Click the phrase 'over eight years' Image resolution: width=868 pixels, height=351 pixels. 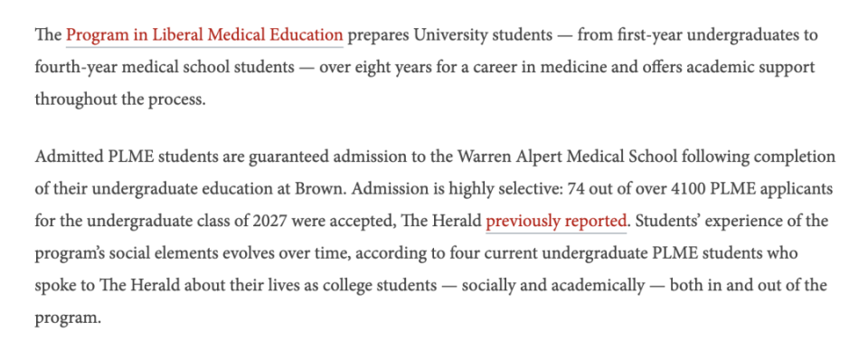[379, 68]
